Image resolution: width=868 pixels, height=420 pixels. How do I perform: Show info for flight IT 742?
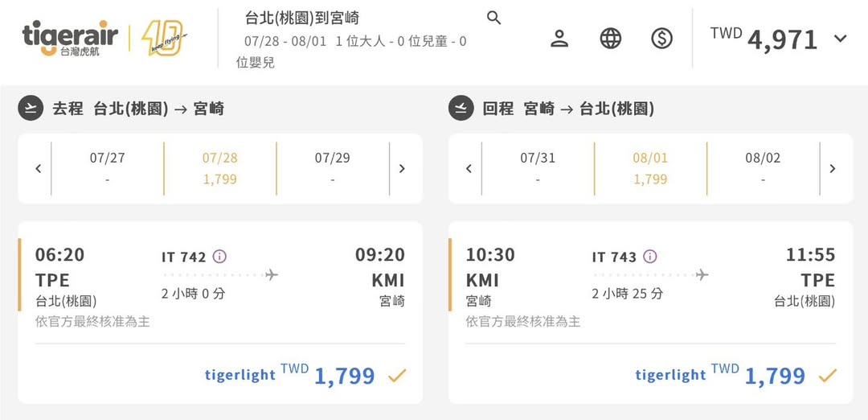[219, 257]
